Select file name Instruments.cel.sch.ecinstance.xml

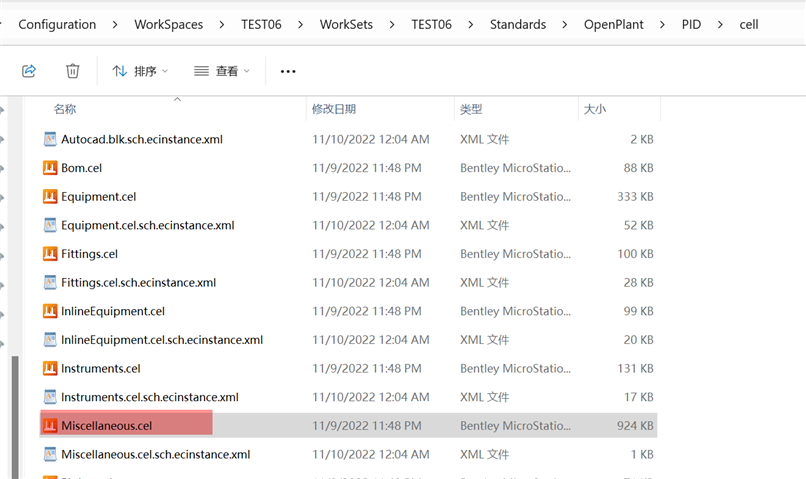(150, 397)
